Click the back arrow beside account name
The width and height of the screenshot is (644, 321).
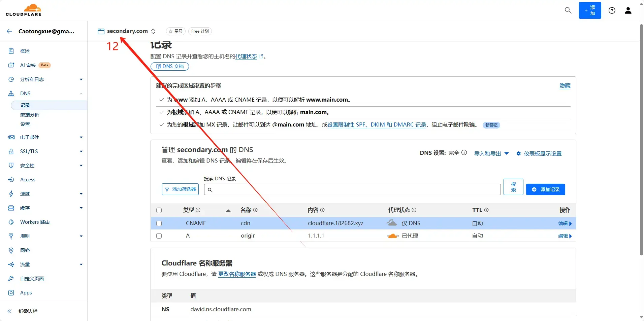(9, 31)
